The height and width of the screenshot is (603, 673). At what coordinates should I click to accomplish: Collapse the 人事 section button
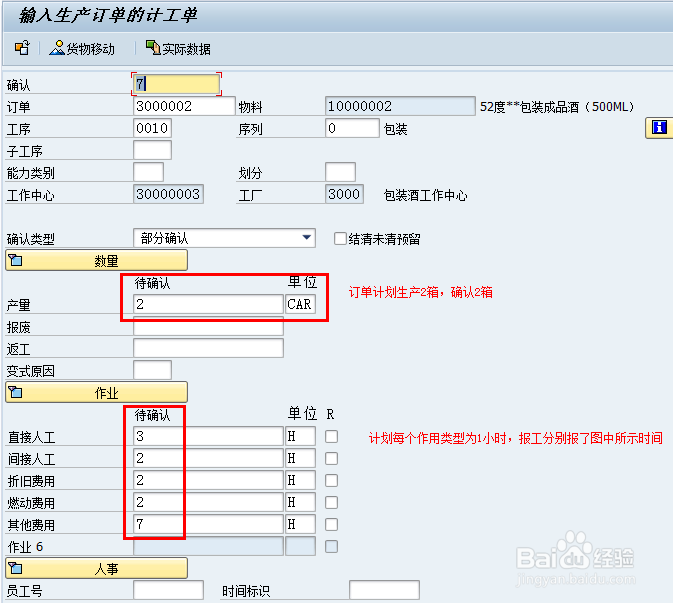tap(97, 568)
